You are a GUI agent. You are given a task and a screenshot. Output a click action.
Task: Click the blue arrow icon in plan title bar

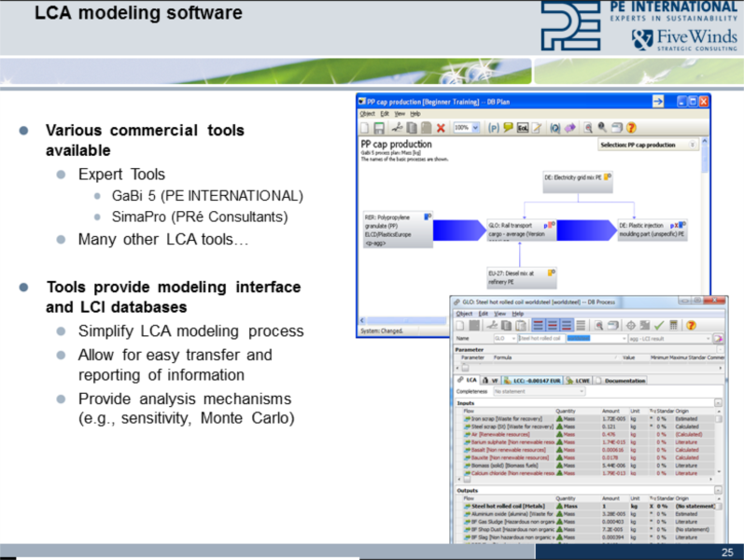(x=657, y=100)
